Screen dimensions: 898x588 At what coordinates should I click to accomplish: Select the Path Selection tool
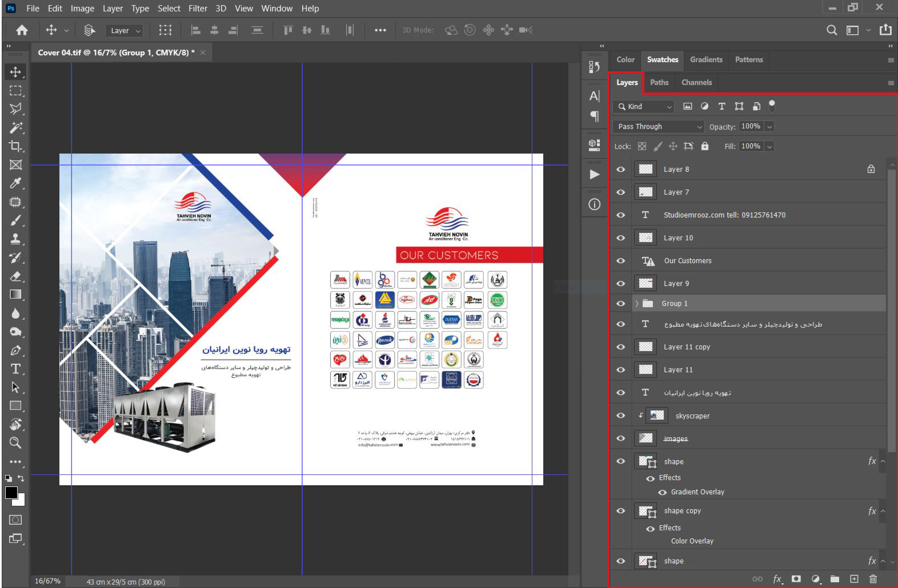coord(15,388)
